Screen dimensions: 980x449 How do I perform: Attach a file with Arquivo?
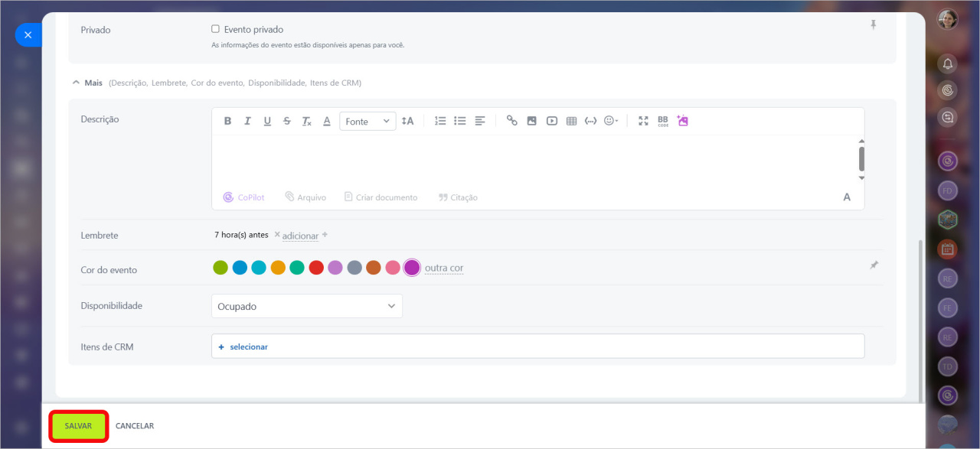(x=305, y=197)
